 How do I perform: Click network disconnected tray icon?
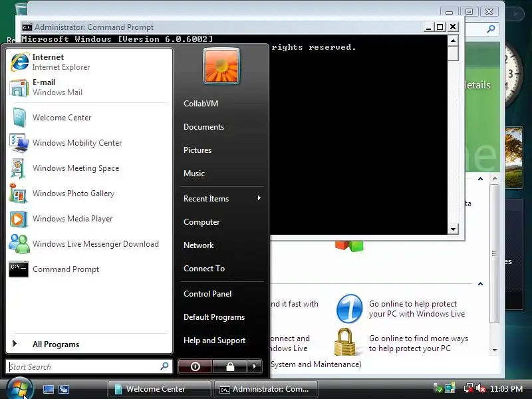(469, 388)
